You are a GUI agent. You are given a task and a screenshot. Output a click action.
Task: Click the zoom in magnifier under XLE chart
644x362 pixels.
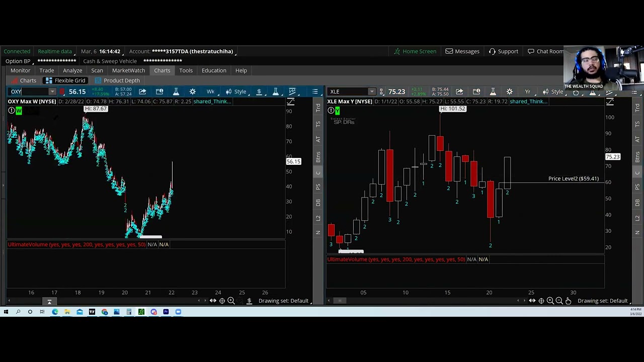tap(550, 301)
